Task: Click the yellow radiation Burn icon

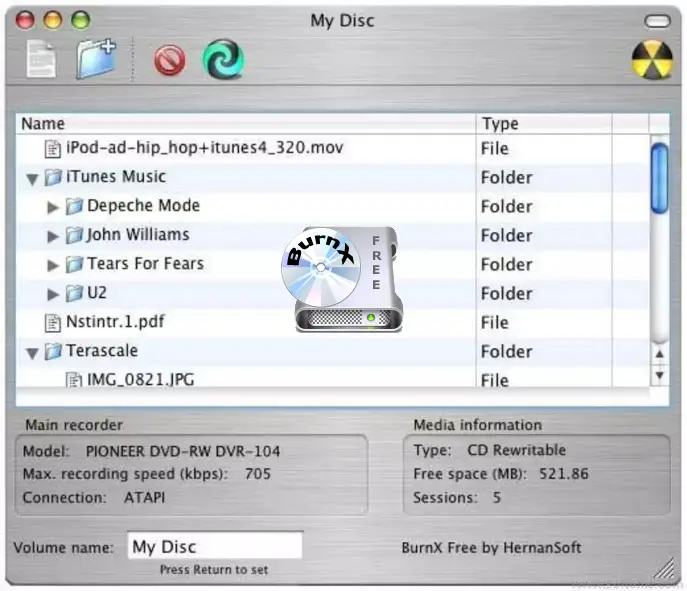Action: (x=652, y=60)
